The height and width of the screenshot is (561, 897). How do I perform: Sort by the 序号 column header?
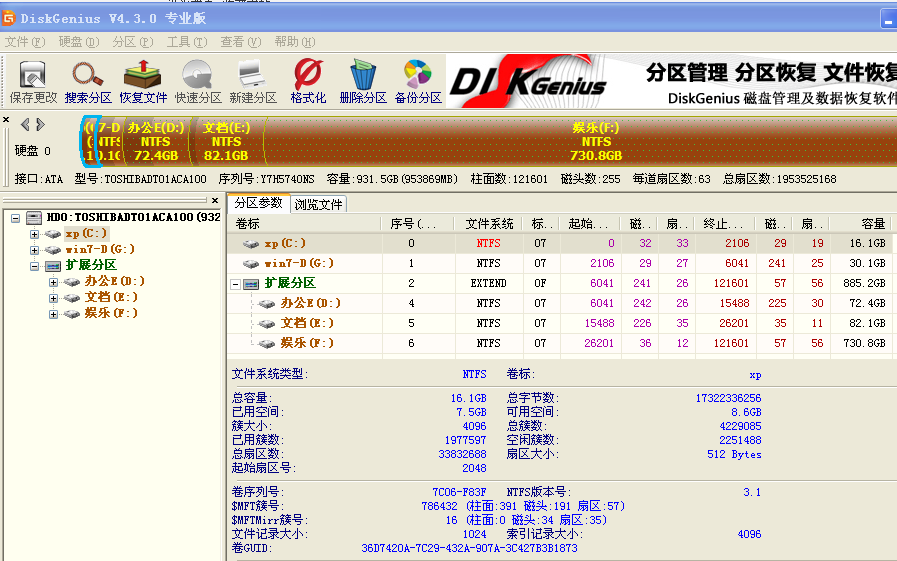pos(416,224)
